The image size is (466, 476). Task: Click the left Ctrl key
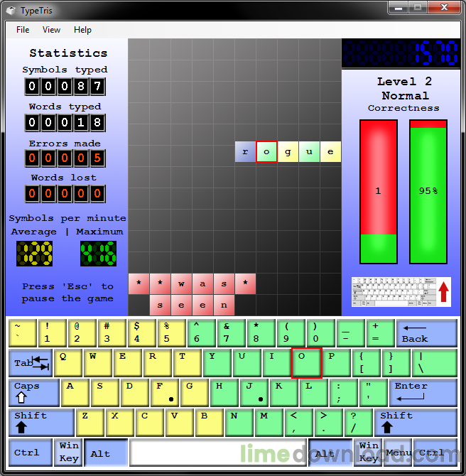[30, 453]
